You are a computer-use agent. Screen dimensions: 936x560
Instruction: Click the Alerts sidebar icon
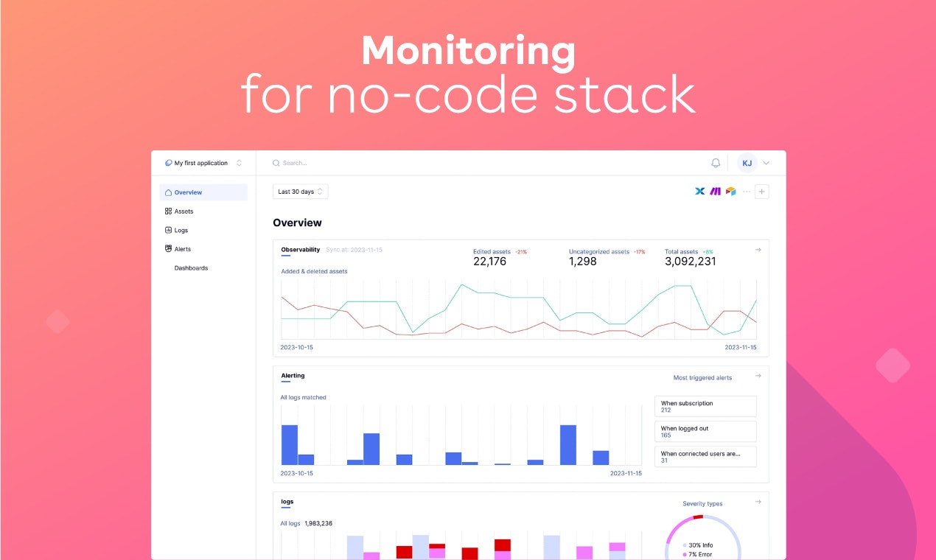(168, 249)
